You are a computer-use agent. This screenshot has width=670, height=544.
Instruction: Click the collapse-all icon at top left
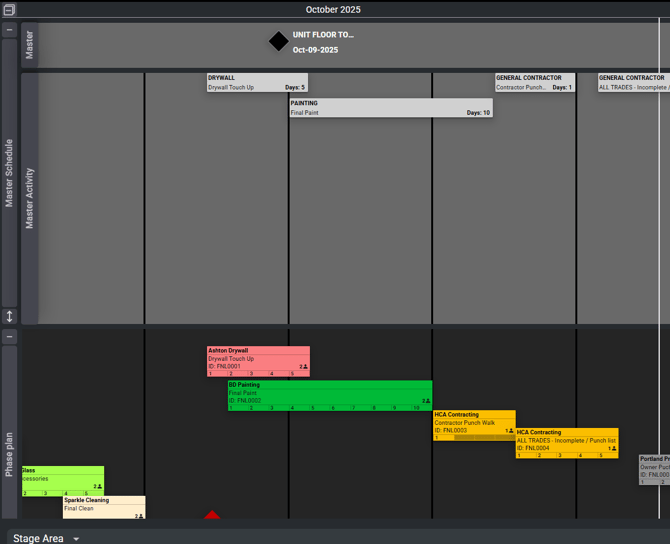(x=9, y=9)
